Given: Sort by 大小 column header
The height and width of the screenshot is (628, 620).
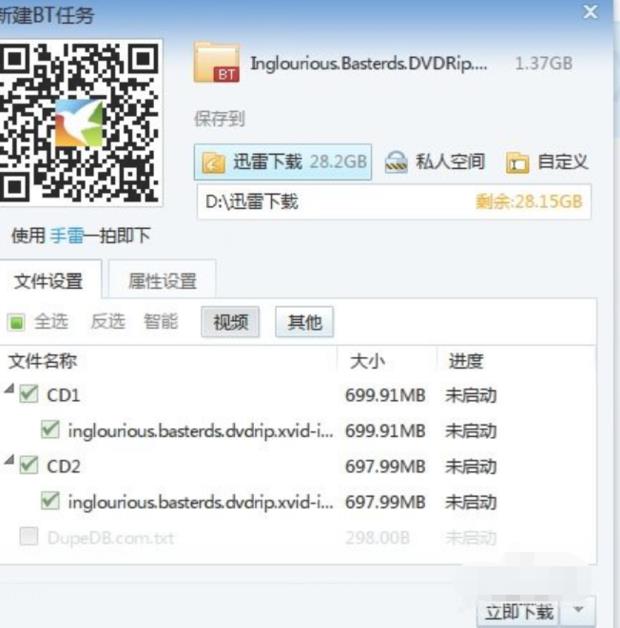Looking at the screenshot, I should point(367,361).
